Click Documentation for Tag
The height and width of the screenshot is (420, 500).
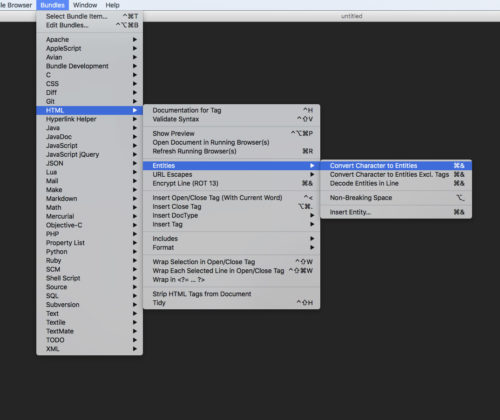(x=231, y=110)
